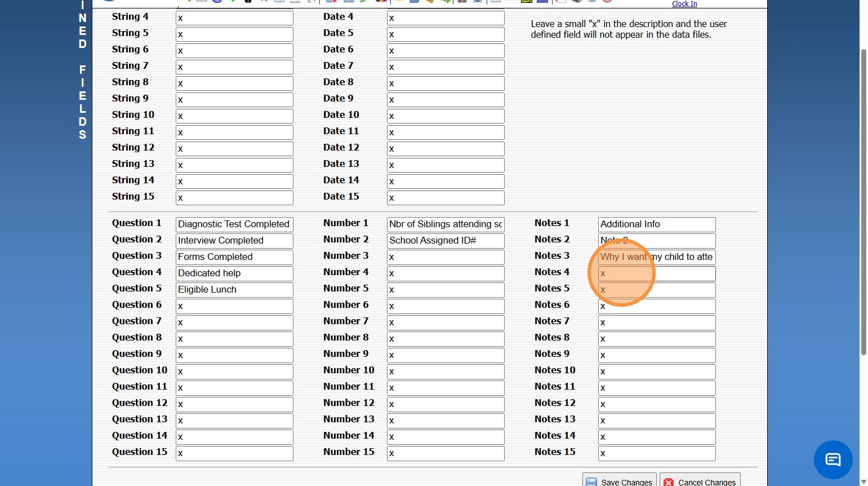The height and width of the screenshot is (486, 868).
Task: Focus the String 4 input field
Action: click(x=234, y=18)
